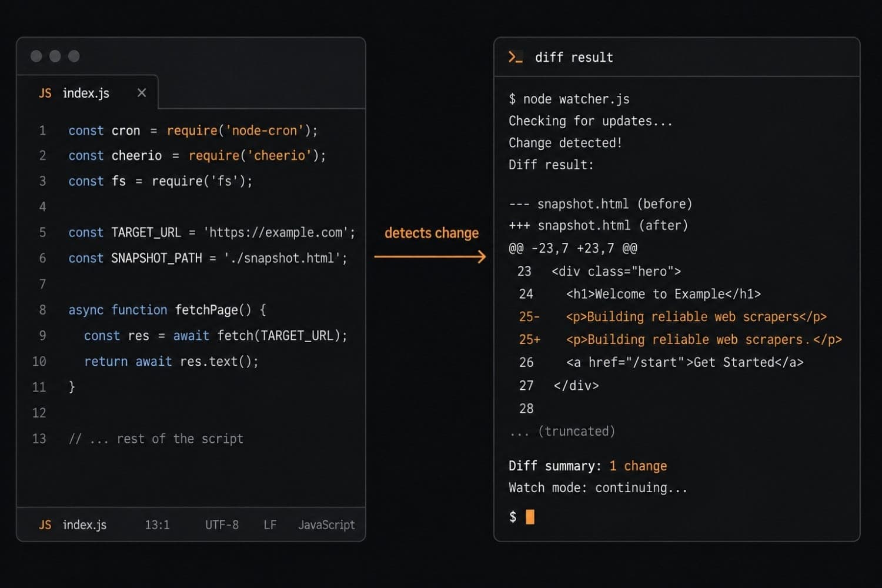This screenshot has width=882, height=588.
Task: Click line number 13 in the gutter
Action: (x=39, y=439)
